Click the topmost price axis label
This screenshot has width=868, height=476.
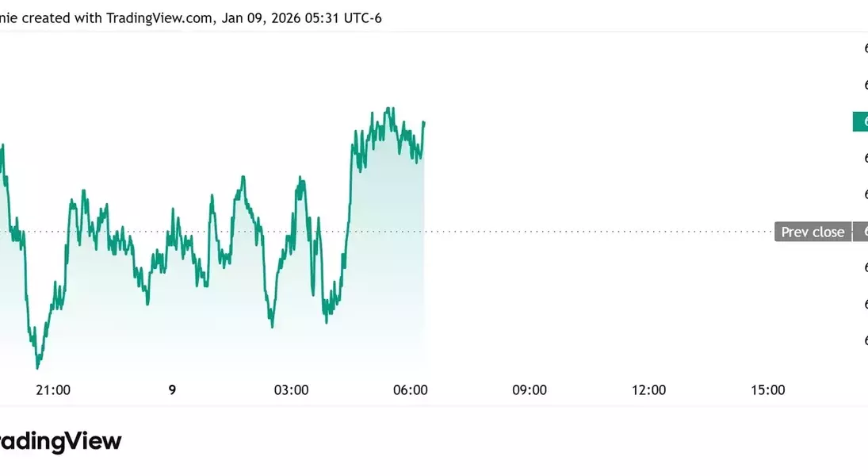(865, 48)
